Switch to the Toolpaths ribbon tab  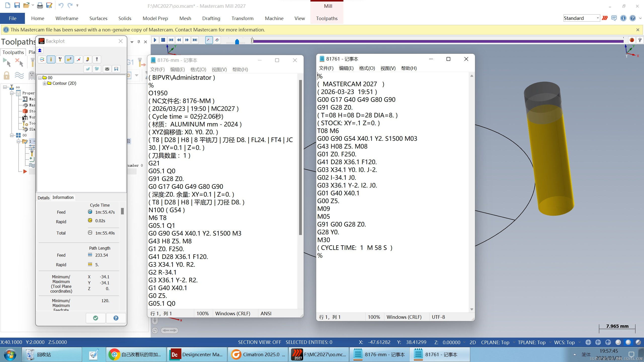point(327,18)
